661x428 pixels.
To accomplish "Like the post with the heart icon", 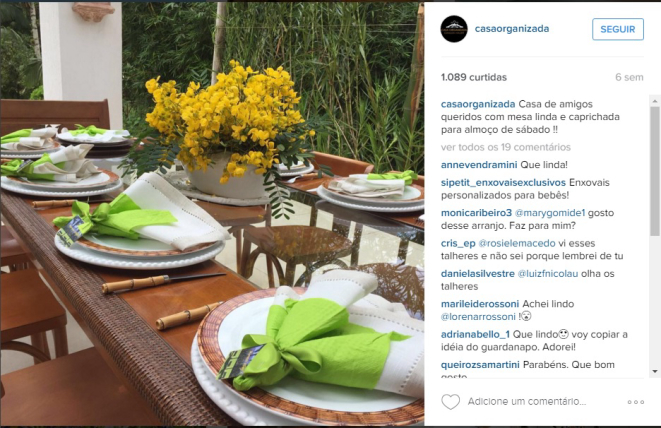I will (x=450, y=402).
